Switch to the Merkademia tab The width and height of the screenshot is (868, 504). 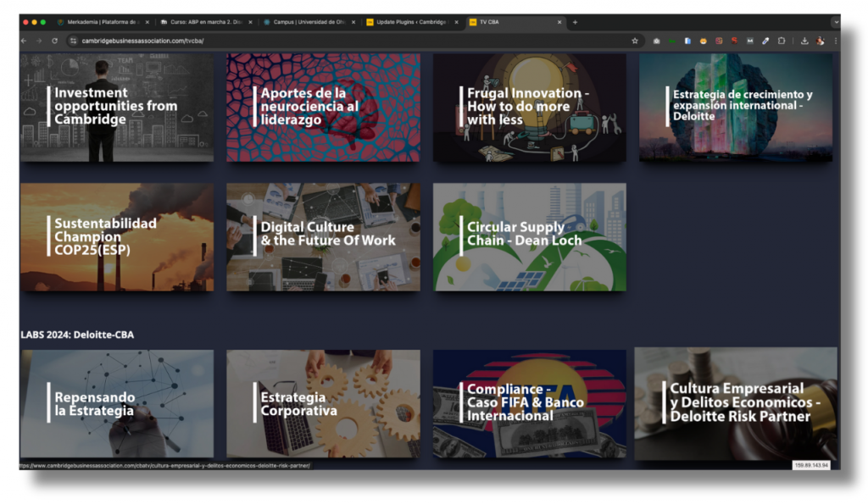pos(103,22)
